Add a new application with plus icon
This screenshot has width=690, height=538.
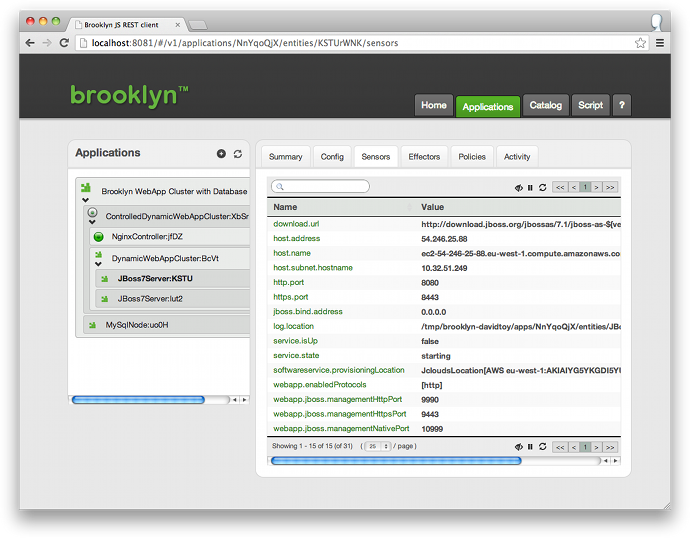(221, 154)
